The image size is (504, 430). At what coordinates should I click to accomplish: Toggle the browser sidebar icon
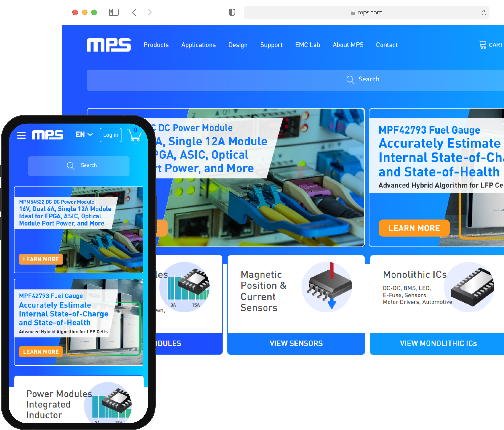[114, 12]
